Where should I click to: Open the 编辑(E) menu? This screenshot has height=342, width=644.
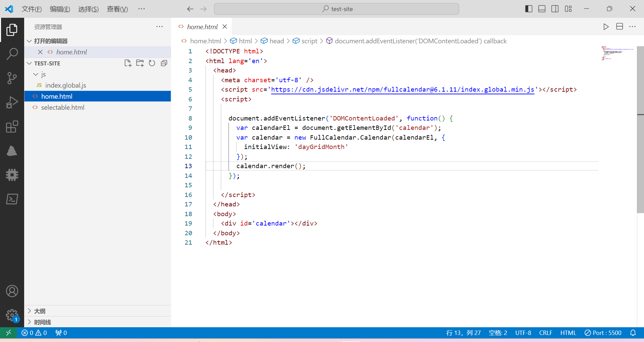click(60, 9)
